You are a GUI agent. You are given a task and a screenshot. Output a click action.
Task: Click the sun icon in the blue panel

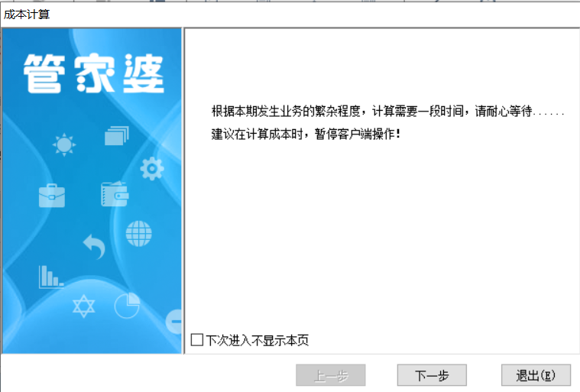click(x=64, y=144)
